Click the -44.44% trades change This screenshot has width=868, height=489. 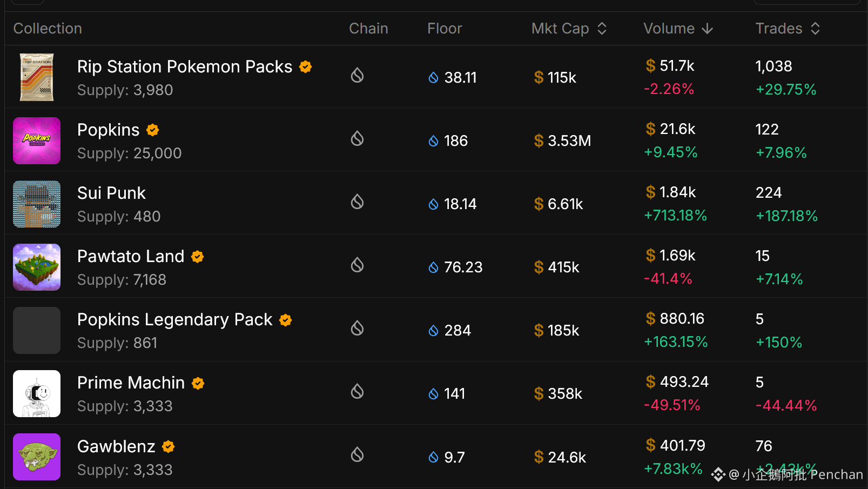click(786, 406)
